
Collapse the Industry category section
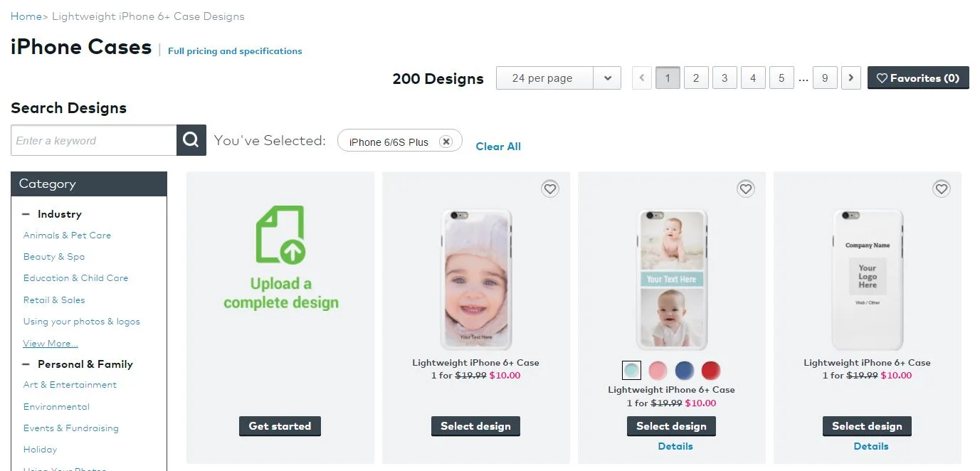click(26, 214)
